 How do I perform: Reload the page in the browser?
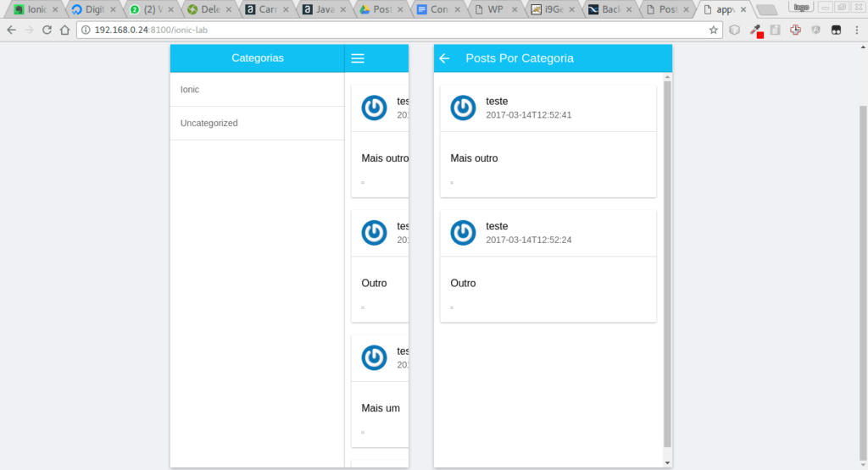47,30
